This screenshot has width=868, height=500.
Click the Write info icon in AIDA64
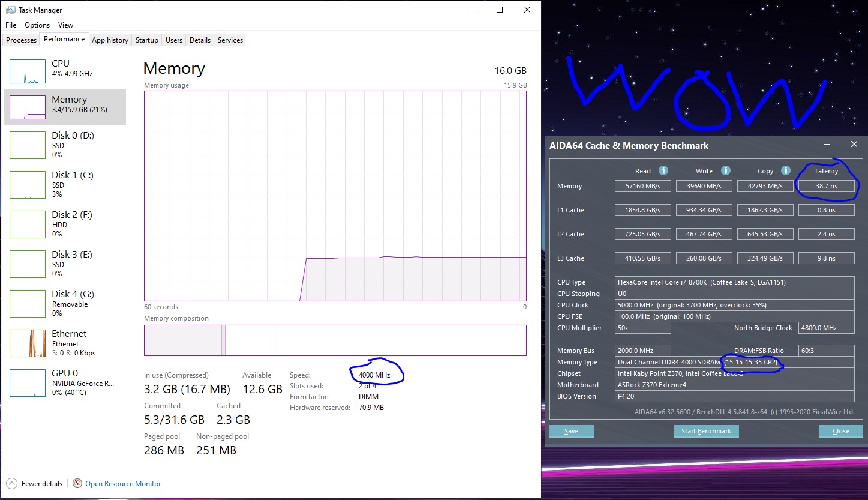[x=725, y=170]
